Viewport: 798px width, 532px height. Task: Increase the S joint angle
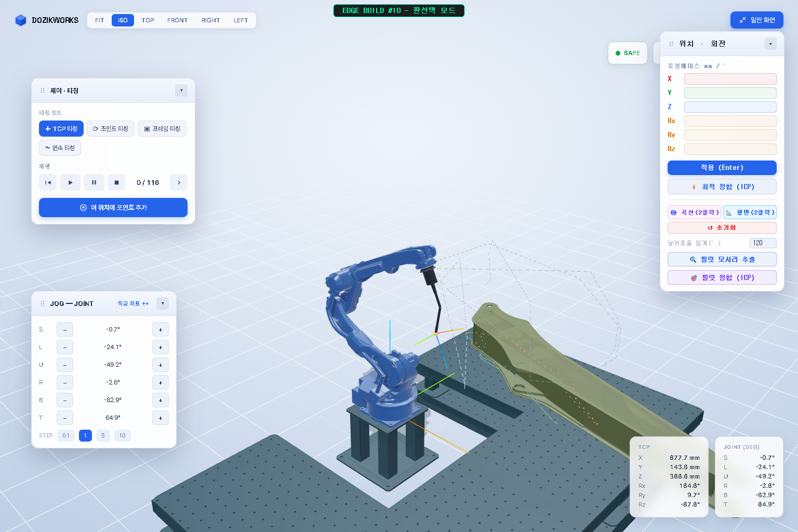pos(161,329)
